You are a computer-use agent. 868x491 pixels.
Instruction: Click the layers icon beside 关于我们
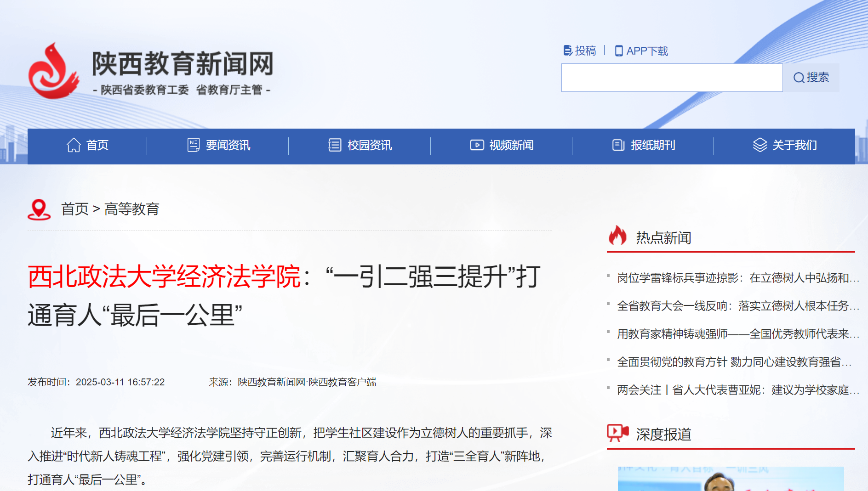click(x=760, y=145)
